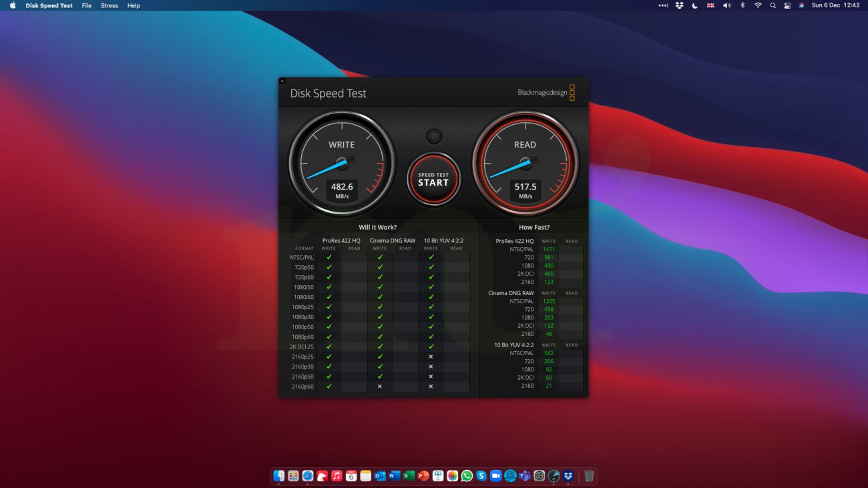The width and height of the screenshot is (868, 488).
Task: Click the Write speed gauge
Action: coord(341,164)
